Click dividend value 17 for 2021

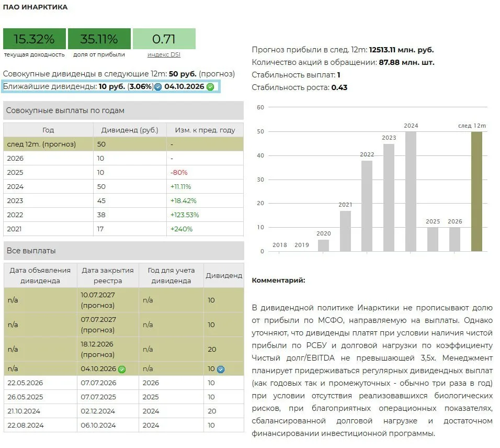click(x=100, y=229)
